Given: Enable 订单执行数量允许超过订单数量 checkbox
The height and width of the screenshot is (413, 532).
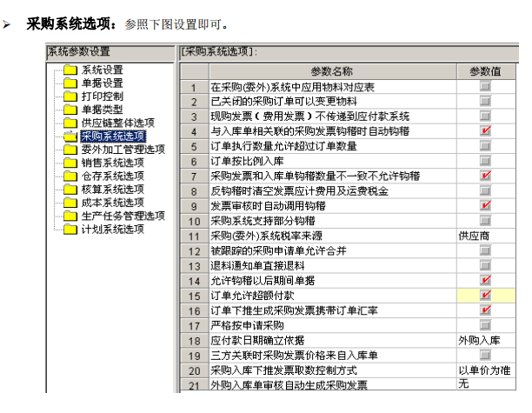Looking at the screenshot, I should pyautogui.click(x=485, y=146).
